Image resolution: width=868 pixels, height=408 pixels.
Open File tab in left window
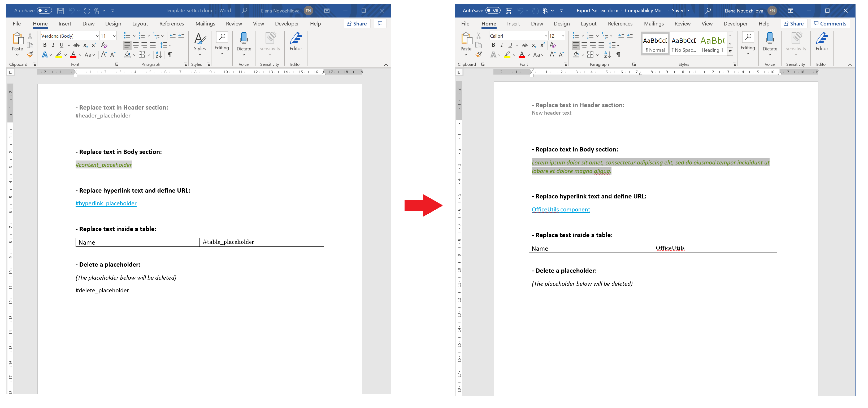[17, 24]
